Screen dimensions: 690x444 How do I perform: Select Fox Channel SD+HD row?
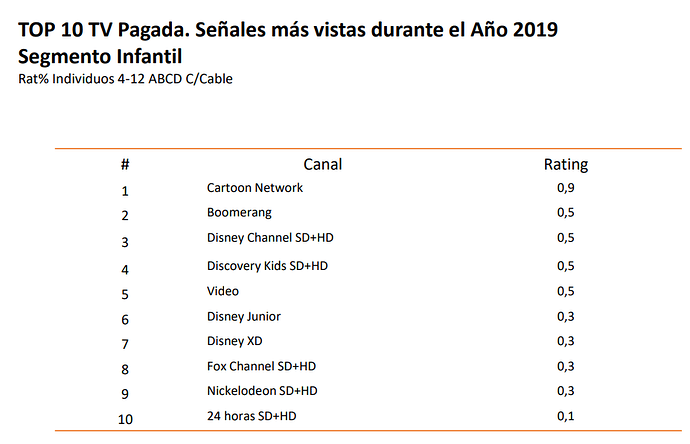[x=261, y=366]
